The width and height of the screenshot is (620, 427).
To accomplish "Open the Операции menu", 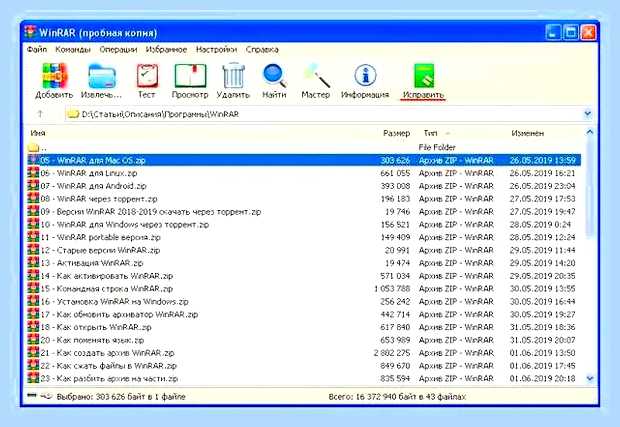I will 118,49.
